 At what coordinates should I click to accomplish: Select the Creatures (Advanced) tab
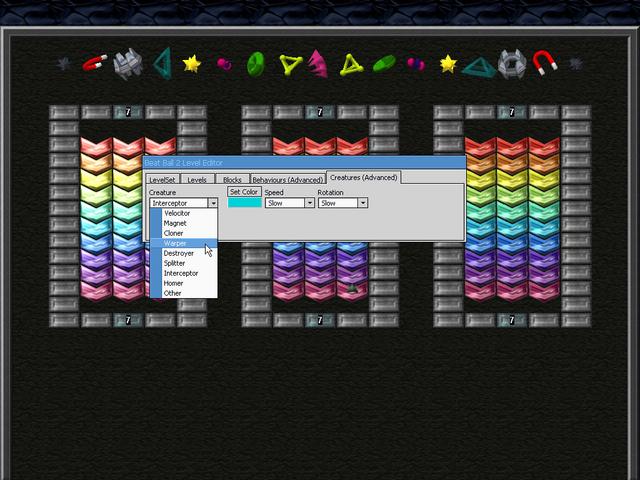364,178
